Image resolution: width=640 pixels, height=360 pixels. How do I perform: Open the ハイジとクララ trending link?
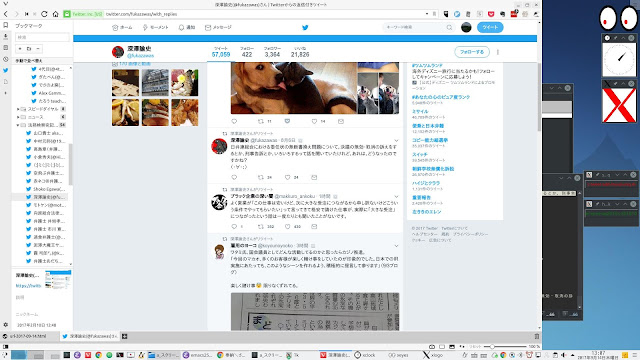click(x=426, y=183)
